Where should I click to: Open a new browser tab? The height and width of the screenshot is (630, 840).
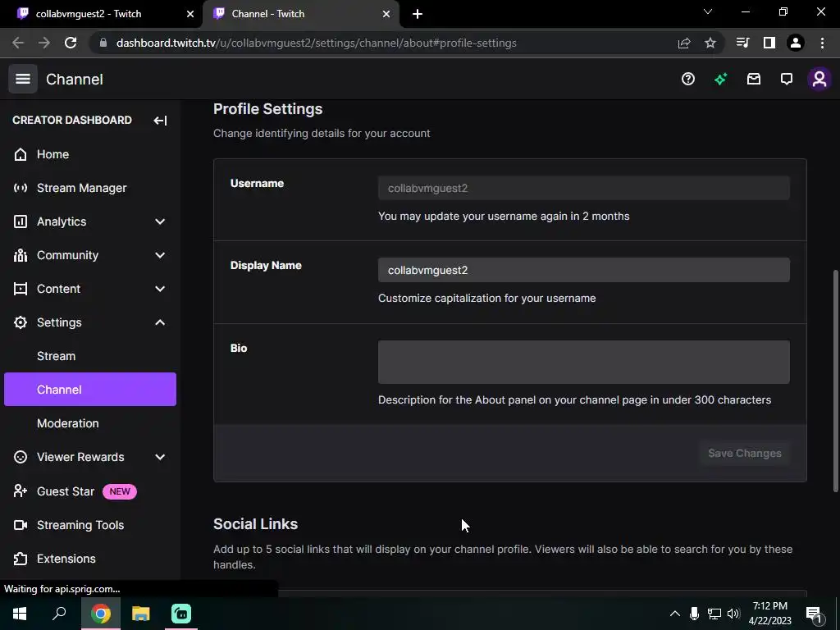(418, 14)
